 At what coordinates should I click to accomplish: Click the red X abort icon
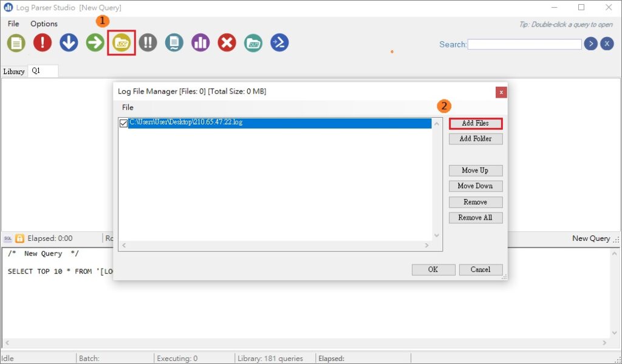(227, 42)
